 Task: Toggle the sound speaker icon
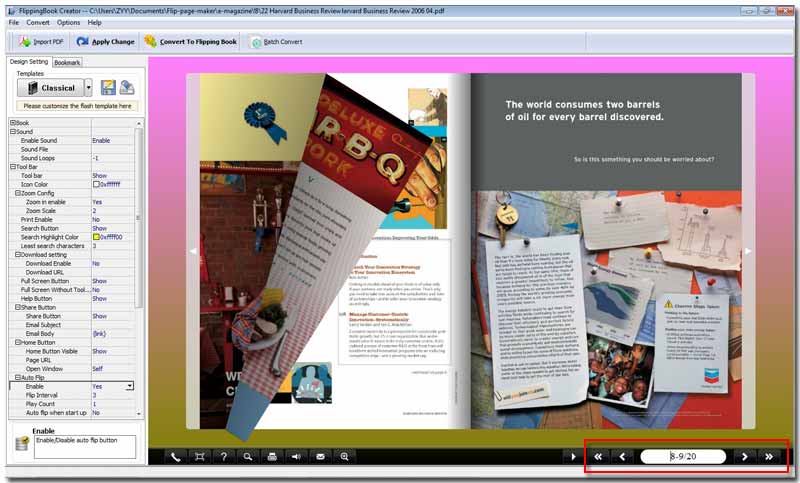tap(296, 456)
